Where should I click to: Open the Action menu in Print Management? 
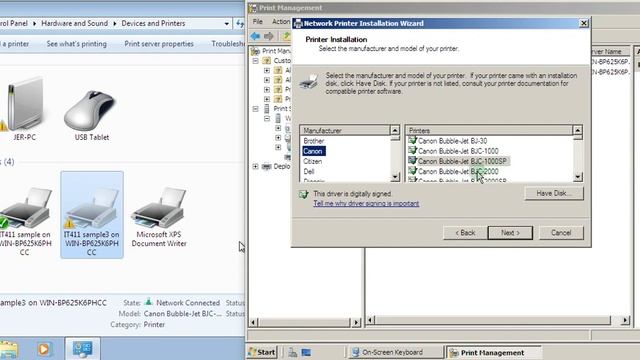point(281,22)
